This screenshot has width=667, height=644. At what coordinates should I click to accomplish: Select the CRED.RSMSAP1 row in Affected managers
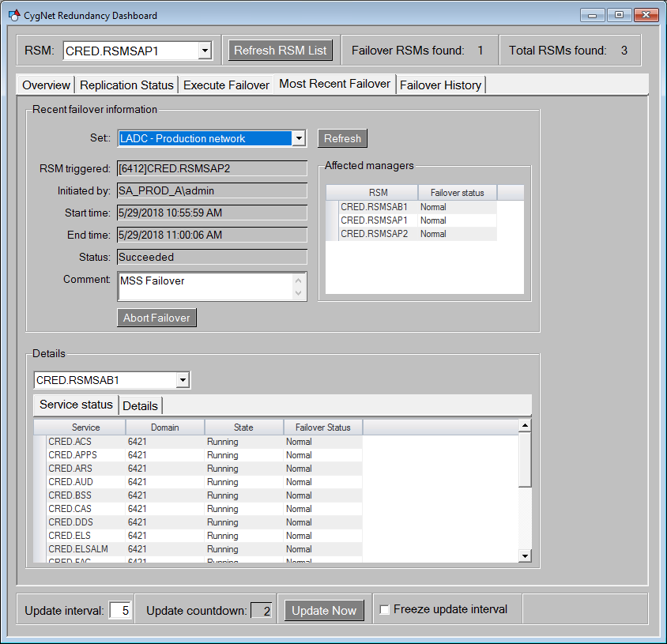(412, 220)
